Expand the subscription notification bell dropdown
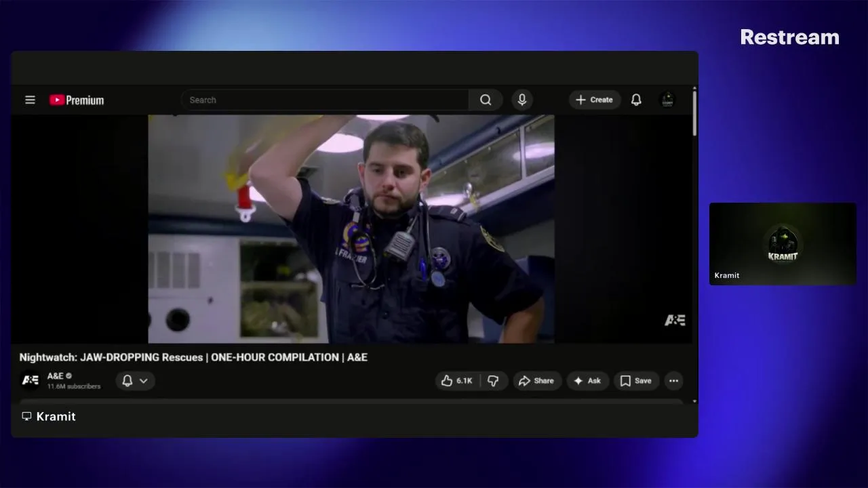 [x=135, y=381]
